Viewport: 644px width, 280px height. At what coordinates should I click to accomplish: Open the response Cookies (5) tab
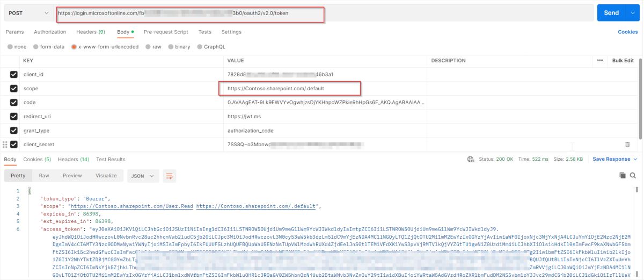pyautogui.click(x=37, y=159)
